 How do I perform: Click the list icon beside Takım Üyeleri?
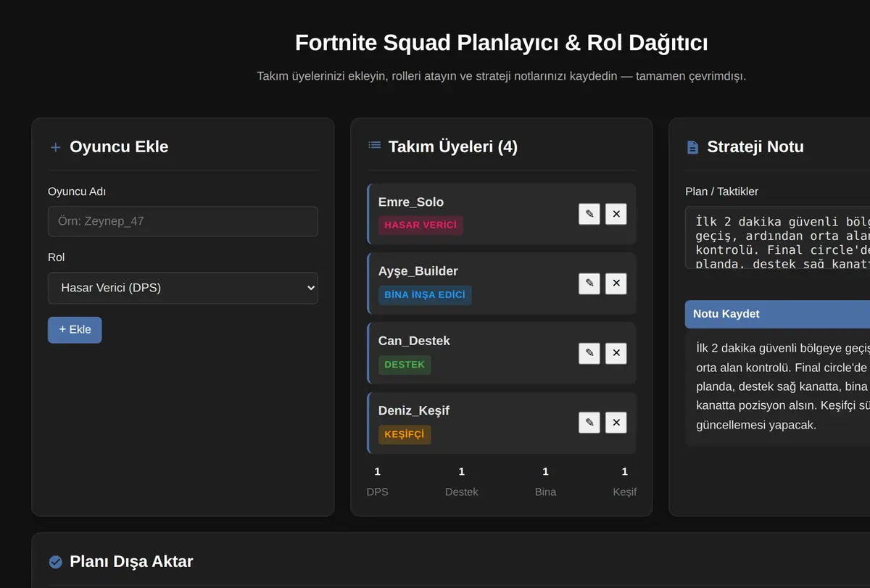click(x=374, y=145)
